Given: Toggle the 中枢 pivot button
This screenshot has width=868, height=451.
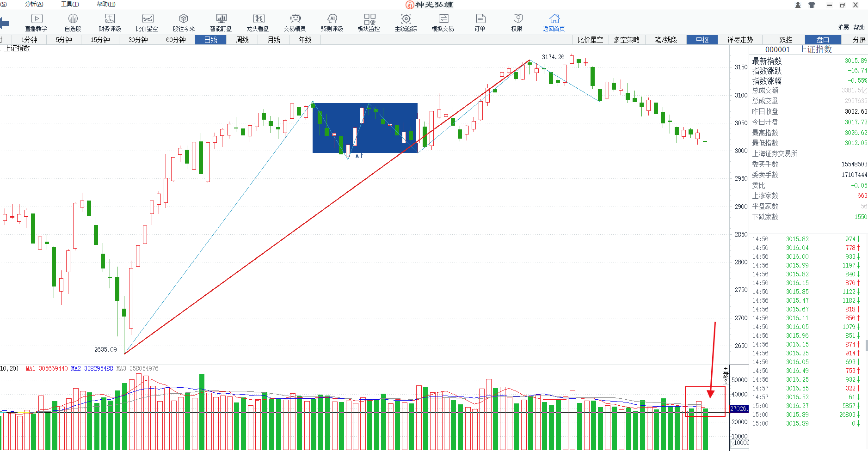Looking at the screenshot, I should point(702,40).
